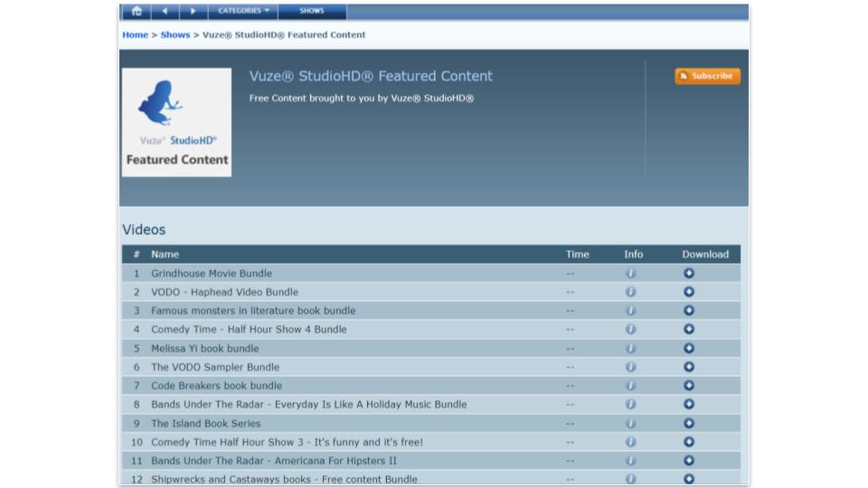Image resolution: width=868 pixels, height=488 pixels.
Task: Download Comedy Time Half Hour Show 3
Action: (x=689, y=442)
